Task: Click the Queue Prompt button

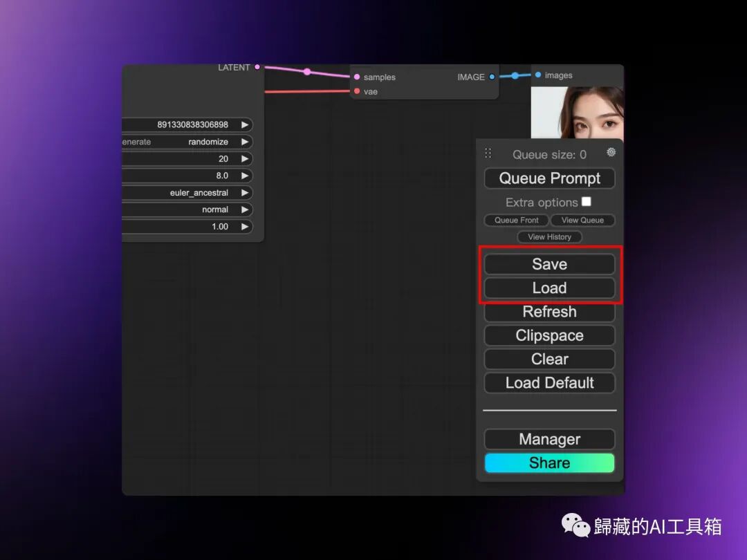Action: (549, 178)
